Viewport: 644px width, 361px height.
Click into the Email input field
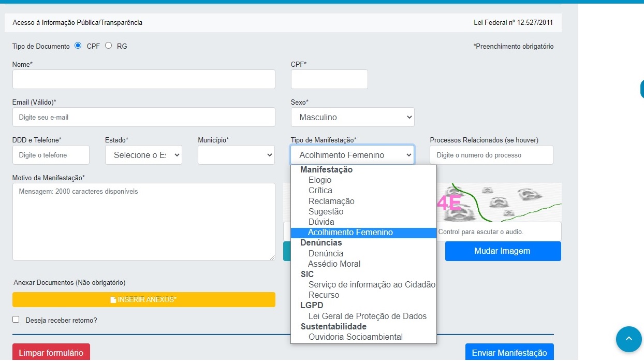pos(143,117)
